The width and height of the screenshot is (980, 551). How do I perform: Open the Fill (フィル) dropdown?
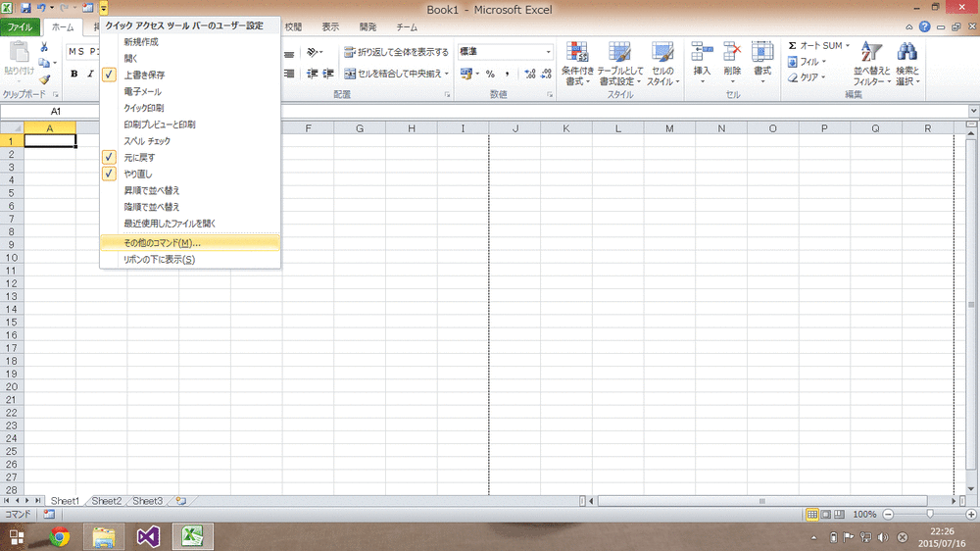807,62
